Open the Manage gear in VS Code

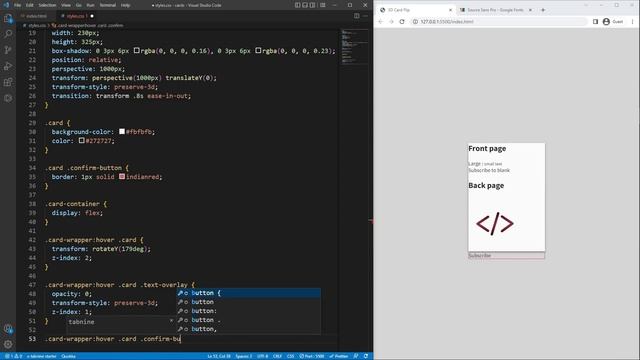[8, 344]
